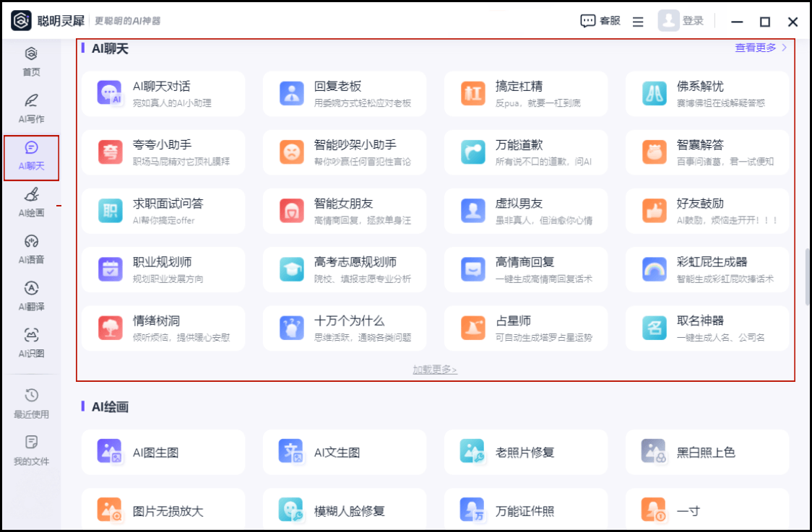
Task: Click description text 规划职业发展方向
Action: (x=168, y=279)
